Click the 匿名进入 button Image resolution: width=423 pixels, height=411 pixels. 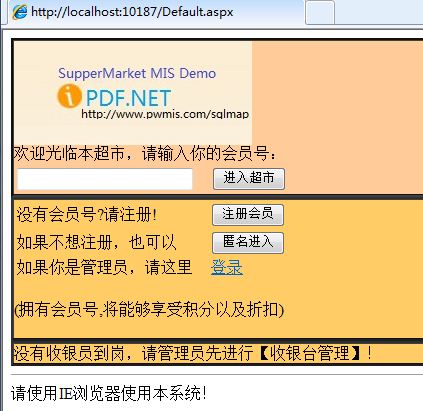pos(248,243)
